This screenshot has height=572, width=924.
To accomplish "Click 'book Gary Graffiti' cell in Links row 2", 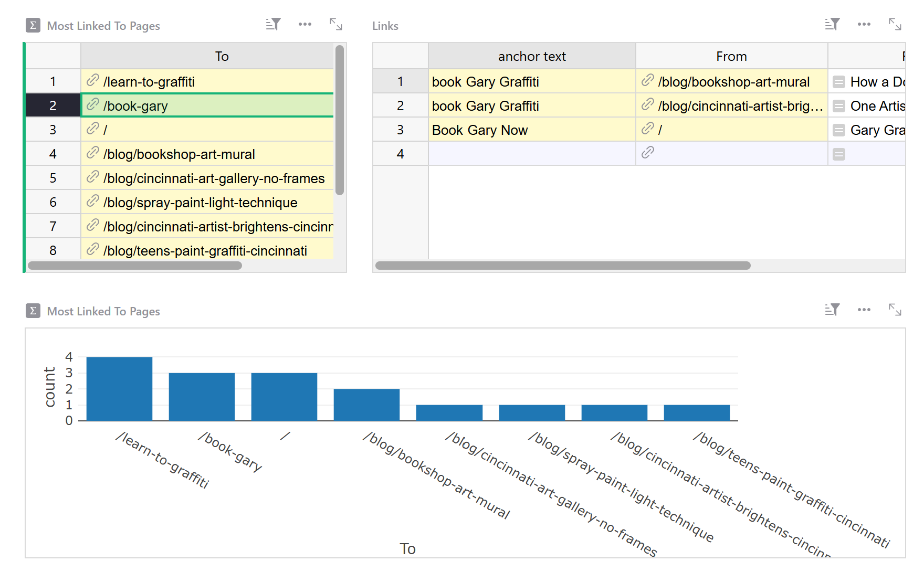I will click(x=532, y=105).
